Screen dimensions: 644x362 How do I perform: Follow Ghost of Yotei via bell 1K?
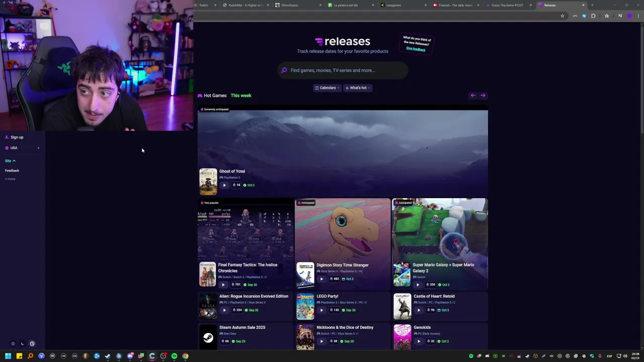pos(236,185)
